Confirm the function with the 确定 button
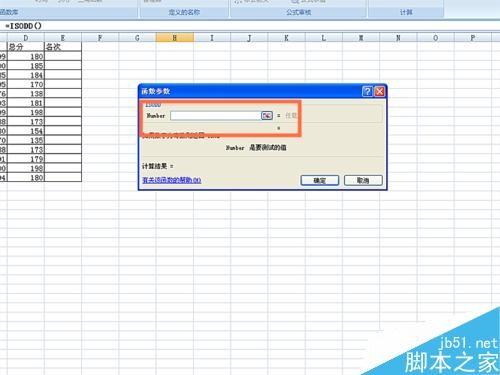The image size is (500, 375). pos(320,180)
